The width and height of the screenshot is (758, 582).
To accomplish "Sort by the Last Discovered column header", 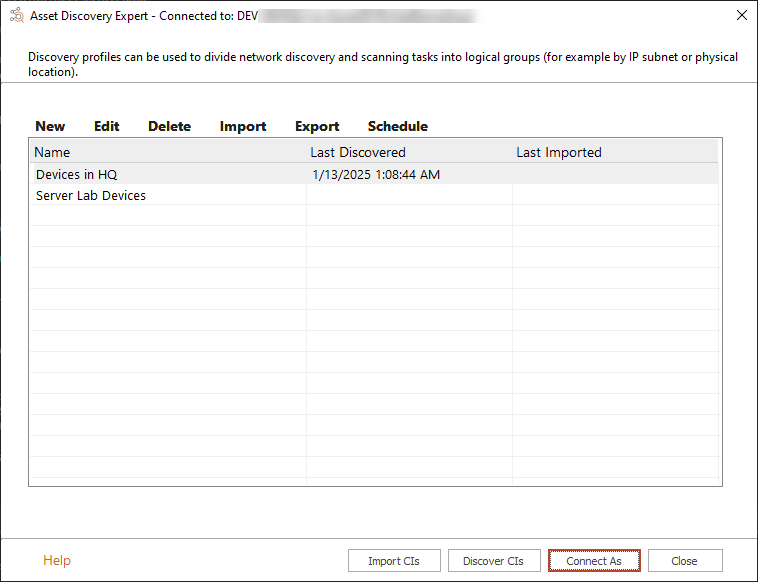I will (x=357, y=152).
